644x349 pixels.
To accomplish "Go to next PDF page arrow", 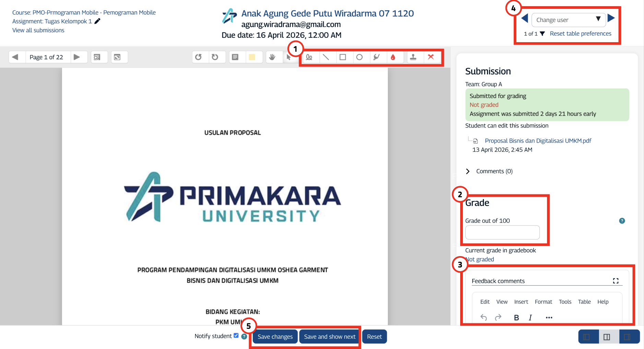I will pos(77,57).
